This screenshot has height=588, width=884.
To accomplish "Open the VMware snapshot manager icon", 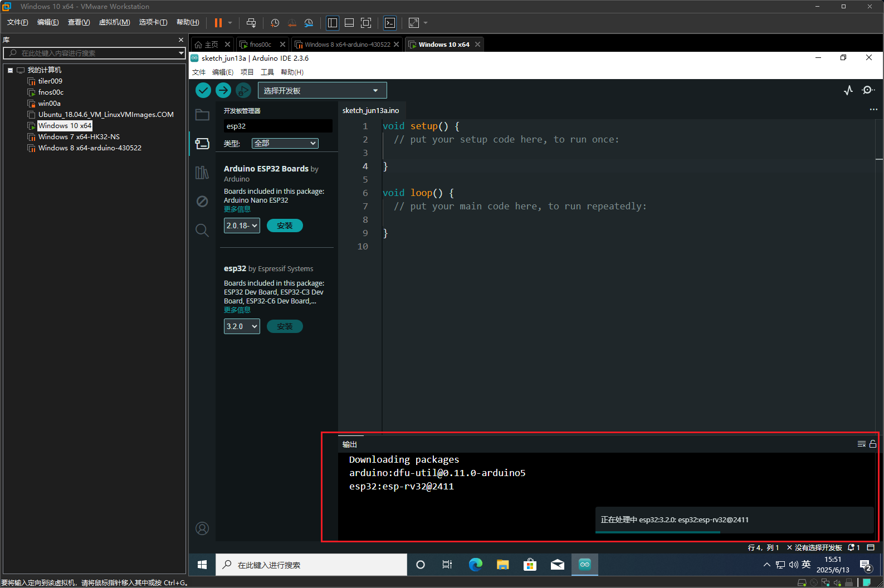I will pos(309,23).
